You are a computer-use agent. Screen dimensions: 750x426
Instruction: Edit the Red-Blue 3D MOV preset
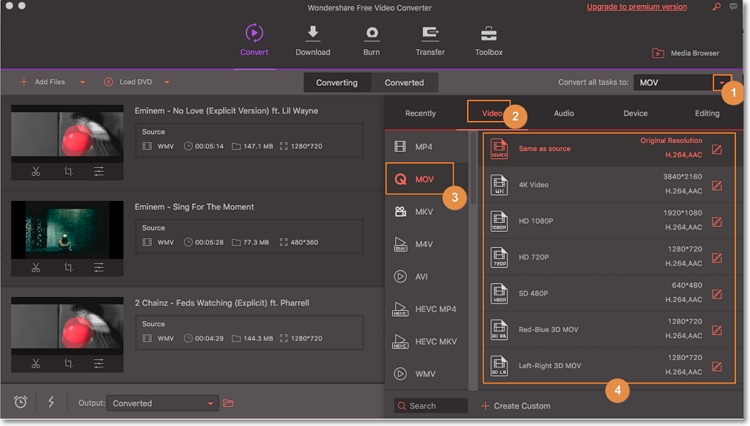(717, 330)
